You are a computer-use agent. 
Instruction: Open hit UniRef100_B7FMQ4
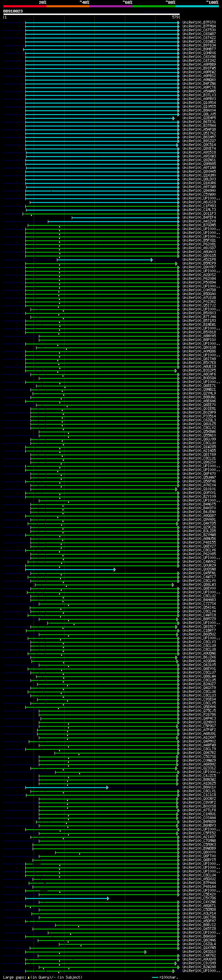[199, 26]
